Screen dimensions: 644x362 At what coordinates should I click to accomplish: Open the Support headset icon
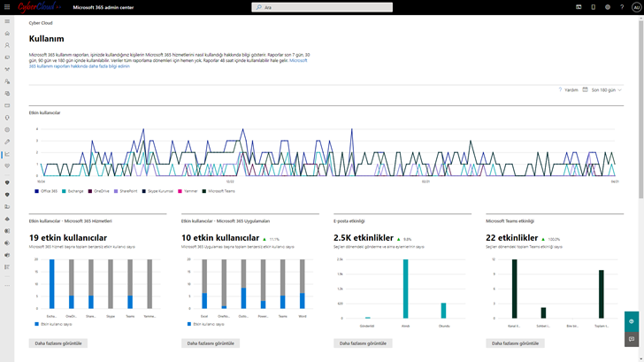tap(7, 118)
